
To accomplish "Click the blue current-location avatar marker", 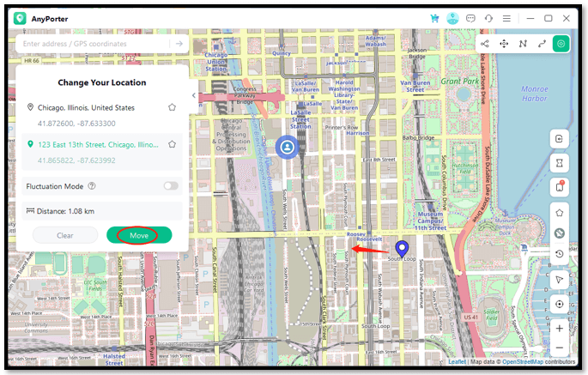I will [x=288, y=147].
